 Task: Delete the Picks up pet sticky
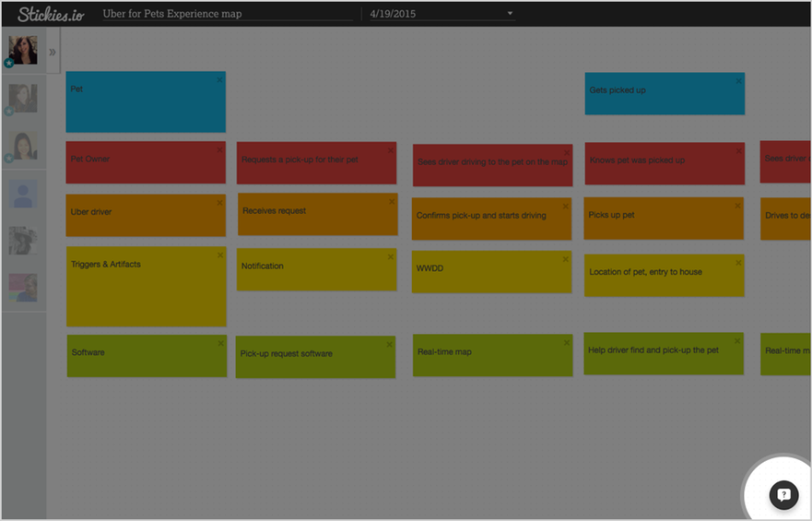coord(738,207)
